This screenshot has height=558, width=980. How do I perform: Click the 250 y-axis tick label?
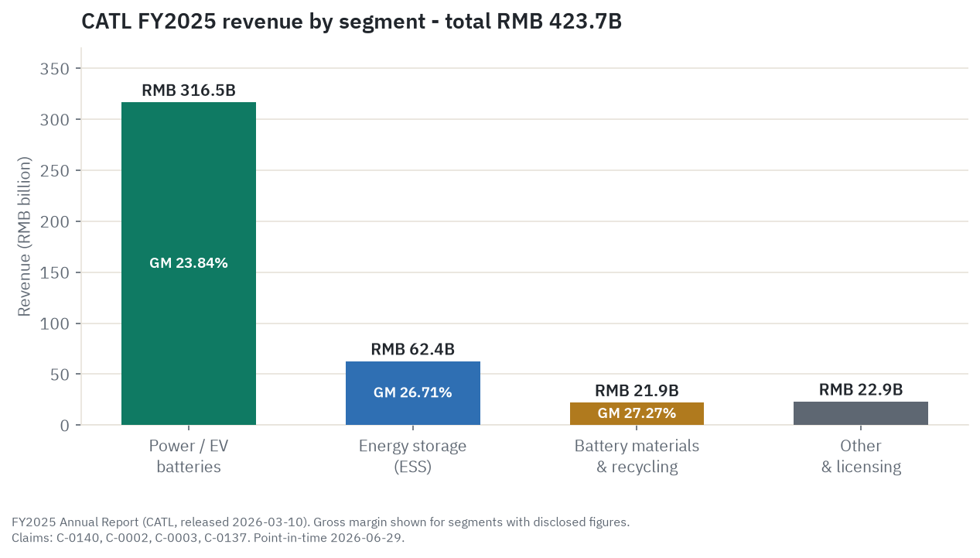(55, 170)
